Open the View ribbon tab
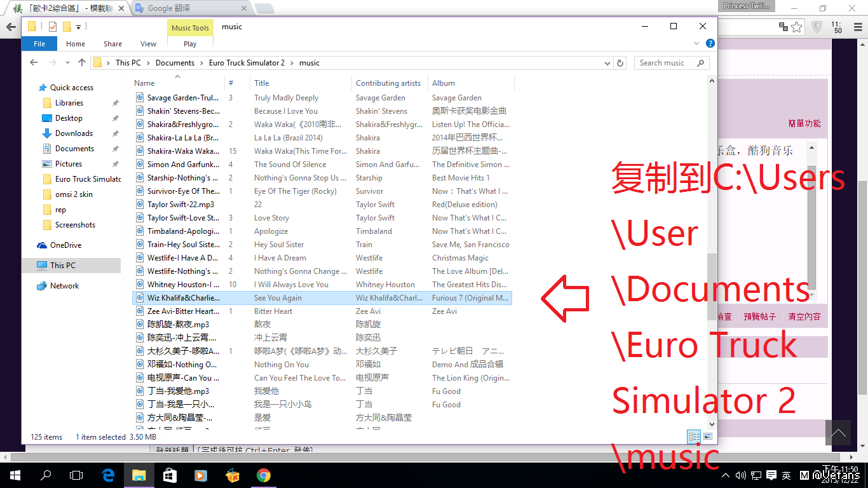 [x=148, y=44]
